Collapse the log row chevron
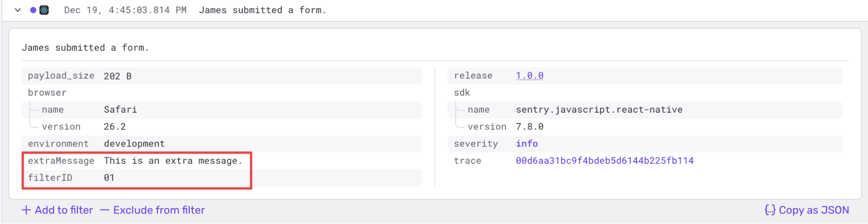The width and height of the screenshot is (868, 224). click(x=18, y=10)
